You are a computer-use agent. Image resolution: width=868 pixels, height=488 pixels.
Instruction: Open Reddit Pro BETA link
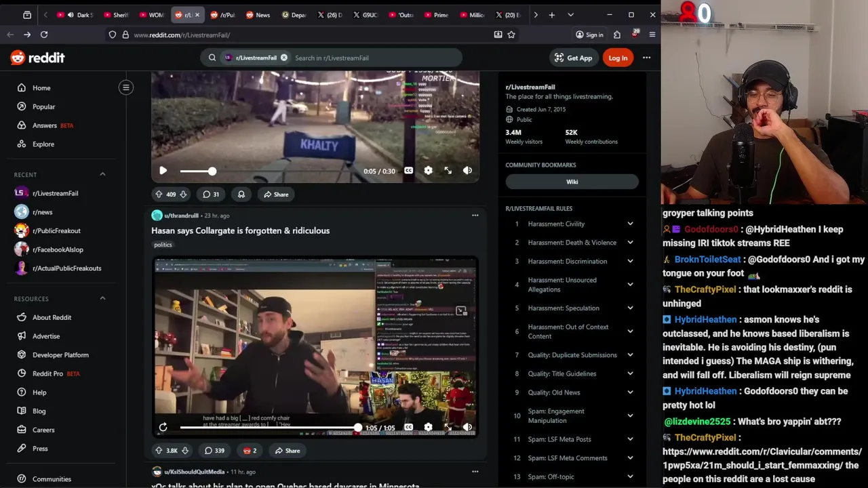[56, 373]
